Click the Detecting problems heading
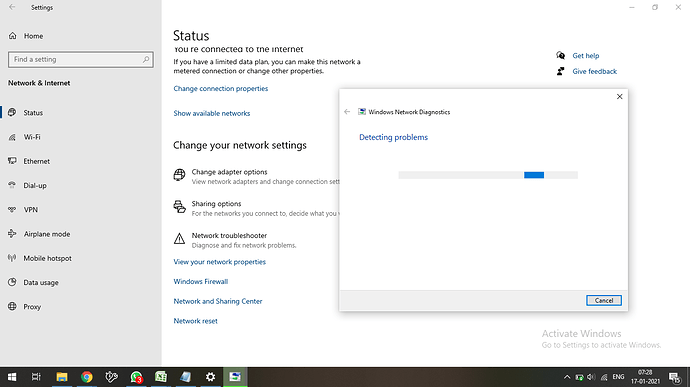This screenshot has height=387, width=690. pyautogui.click(x=393, y=137)
